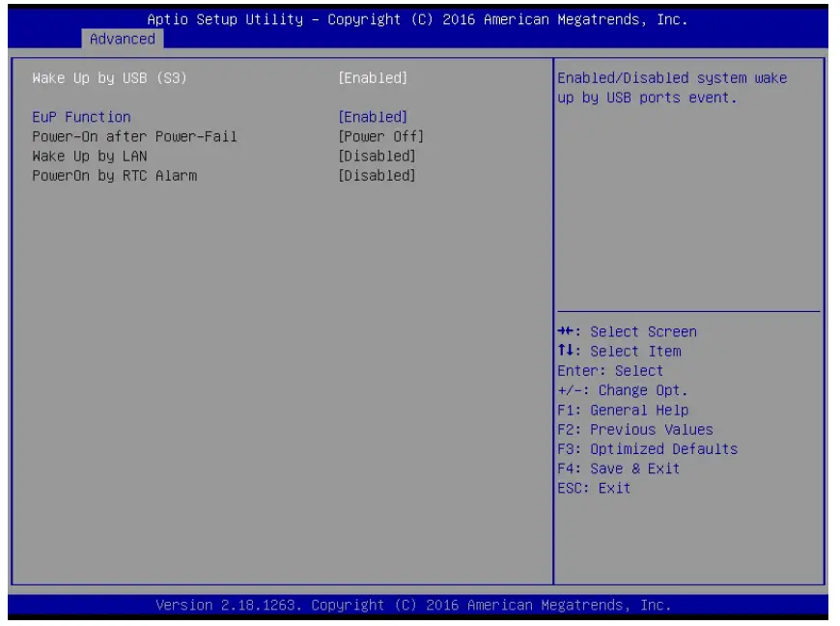
Task: Click the Enter: Select hint
Action: coord(610,371)
